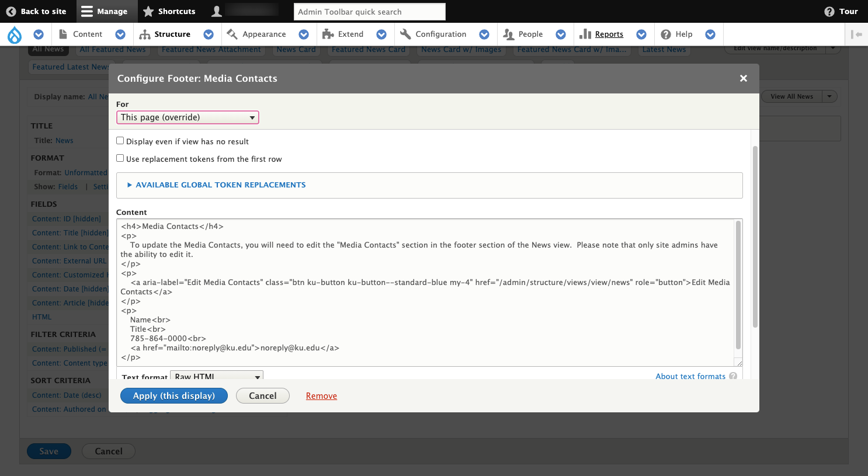Click the Extend puzzle piece icon
This screenshot has height=476, width=868.
tap(328, 34)
